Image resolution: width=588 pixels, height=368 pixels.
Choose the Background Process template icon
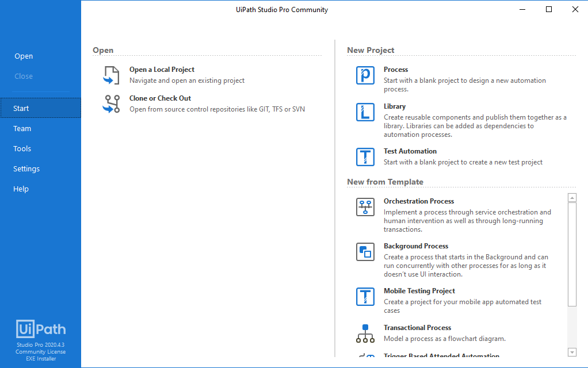click(365, 252)
